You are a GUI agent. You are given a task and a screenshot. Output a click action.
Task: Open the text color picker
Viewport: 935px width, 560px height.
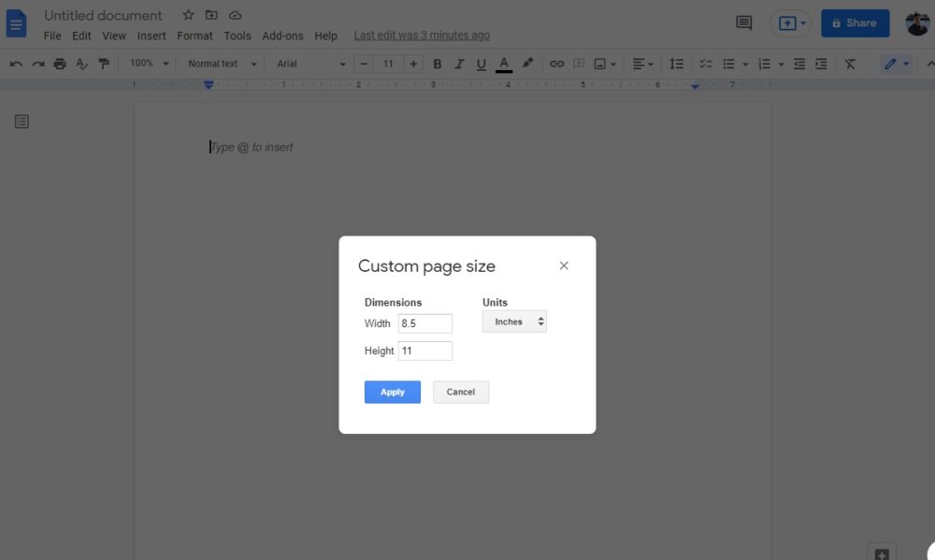(x=503, y=64)
